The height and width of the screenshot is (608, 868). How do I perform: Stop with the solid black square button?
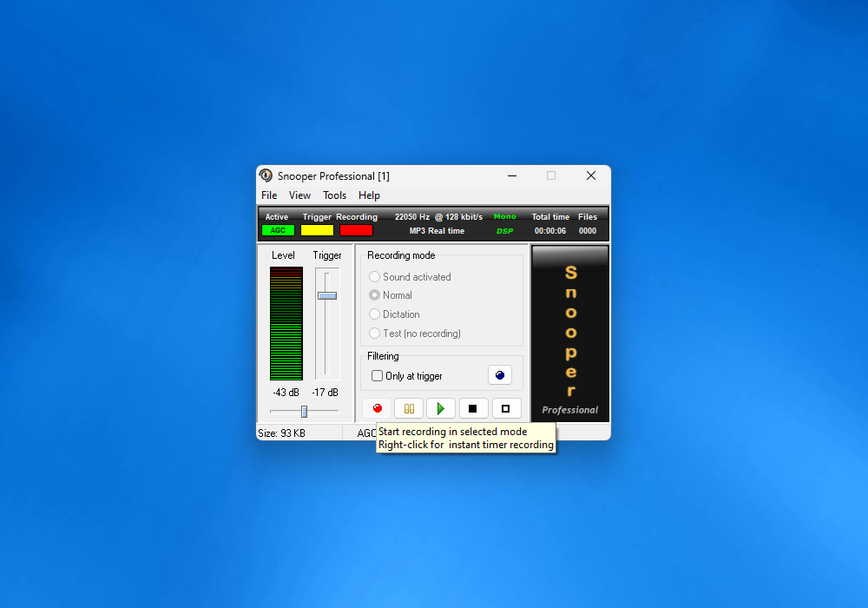point(473,408)
